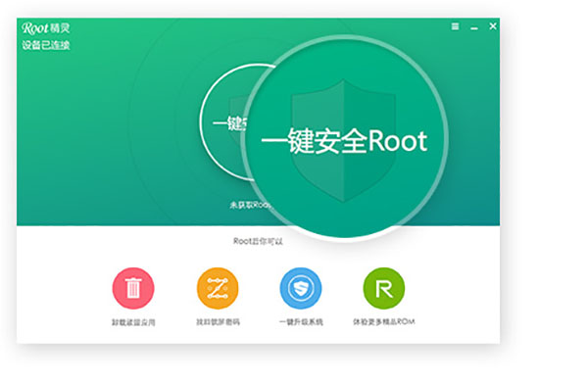The height and width of the screenshot is (384, 588).
Task: Click the 体验更多精品ROM label
Action: (x=383, y=321)
